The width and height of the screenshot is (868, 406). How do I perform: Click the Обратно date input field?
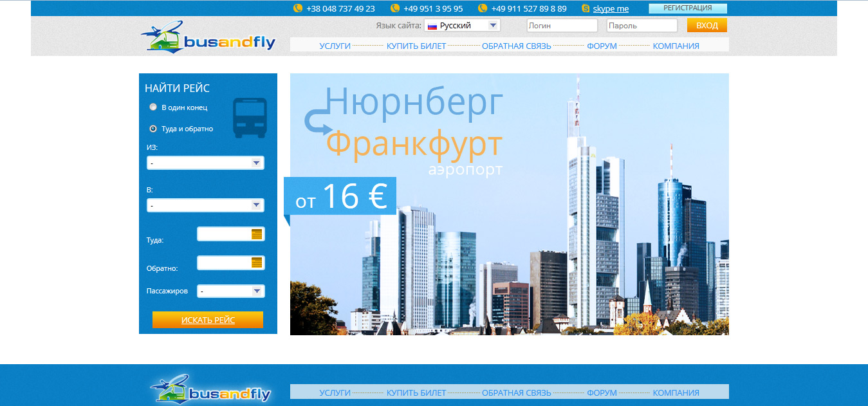coord(231,263)
